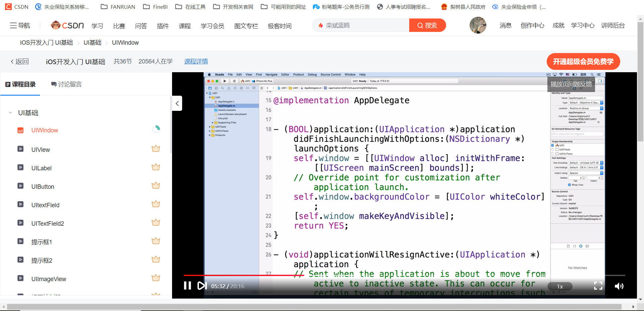Play the UItextField lesson
Image resolution: width=644 pixels, height=311 pixels.
pos(45,205)
